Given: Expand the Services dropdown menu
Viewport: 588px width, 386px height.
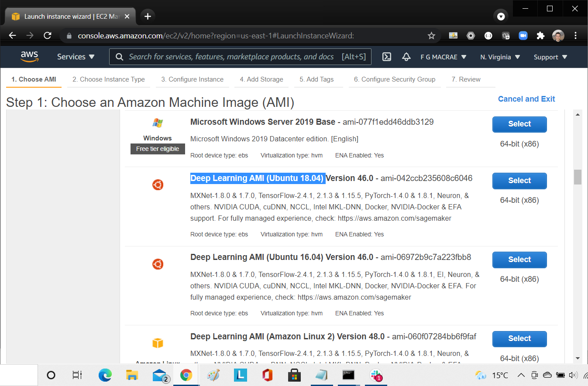Looking at the screenshot, I should pyautogui.click(x=76, y=57).
